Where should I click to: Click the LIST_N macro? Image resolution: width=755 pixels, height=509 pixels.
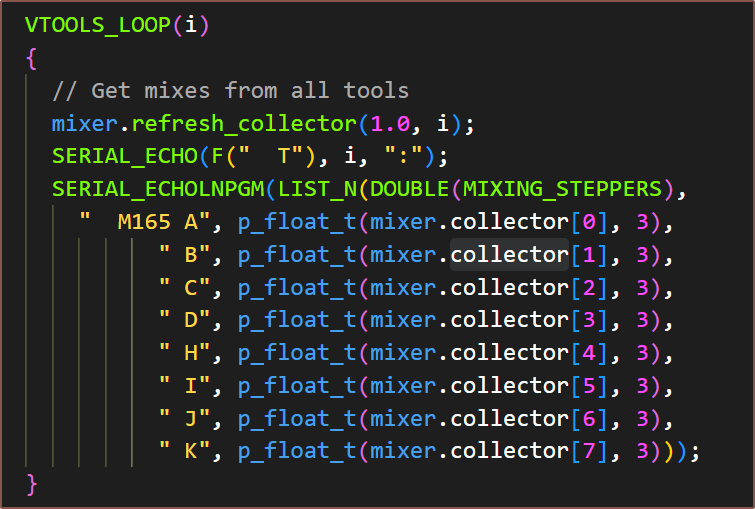[310, 189]
